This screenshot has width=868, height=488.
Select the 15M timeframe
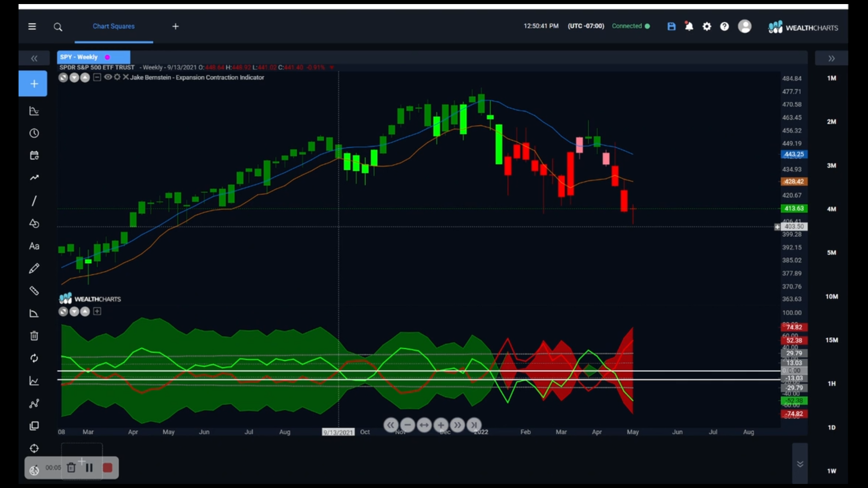pos(831,340)
